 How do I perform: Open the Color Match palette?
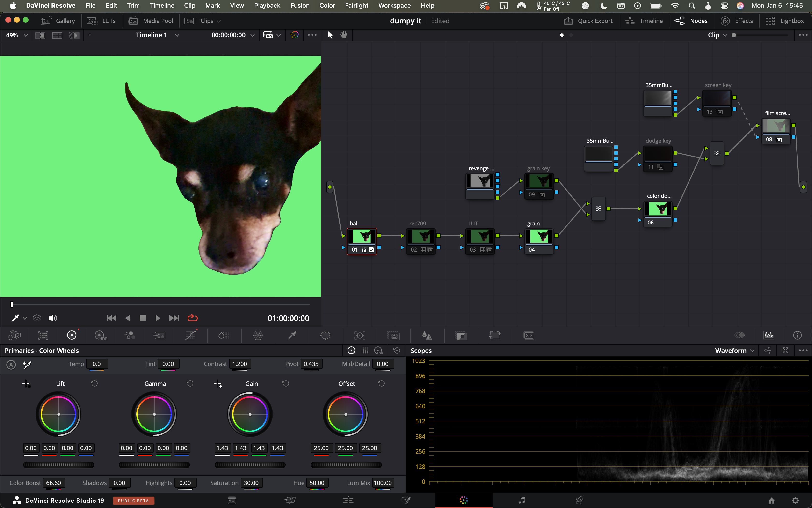(x=43, y=335)
